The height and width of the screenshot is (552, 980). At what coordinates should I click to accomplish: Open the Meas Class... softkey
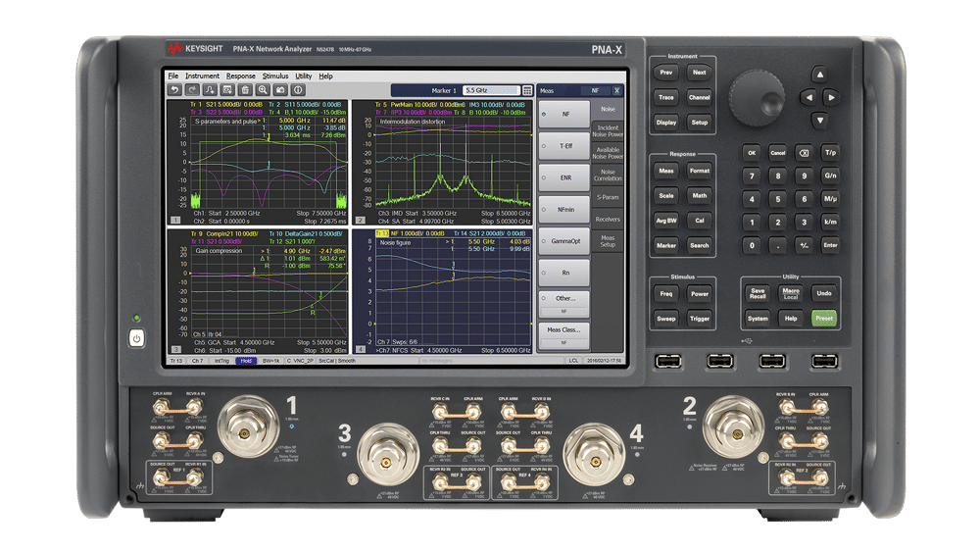(563, 334)
